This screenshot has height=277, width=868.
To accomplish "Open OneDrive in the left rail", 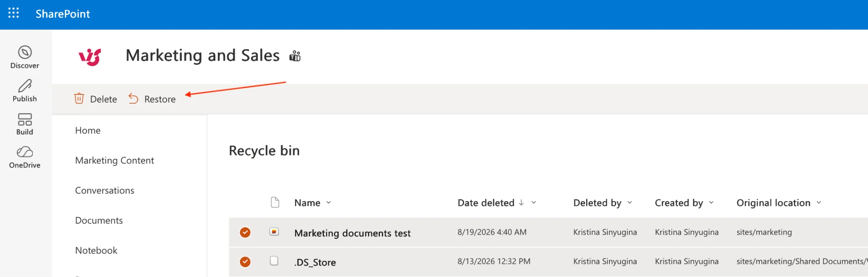I will click(25, 157).
